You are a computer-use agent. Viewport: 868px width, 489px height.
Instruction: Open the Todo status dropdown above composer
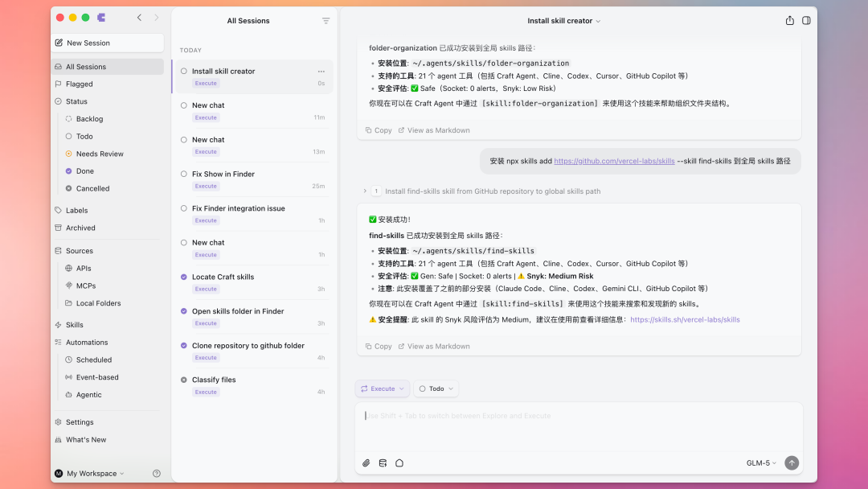(x=436, y=388)
